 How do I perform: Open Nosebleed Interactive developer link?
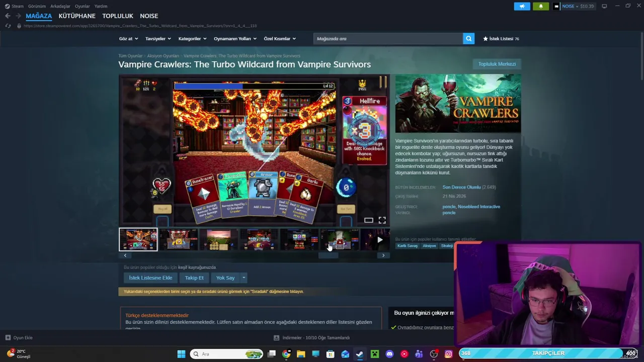tap(479, 207)
